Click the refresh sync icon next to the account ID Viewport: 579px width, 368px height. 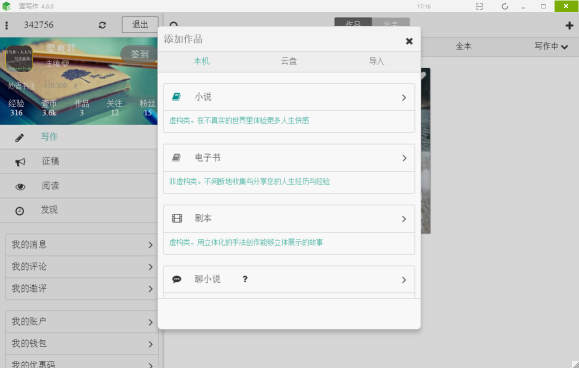(102, 25)
